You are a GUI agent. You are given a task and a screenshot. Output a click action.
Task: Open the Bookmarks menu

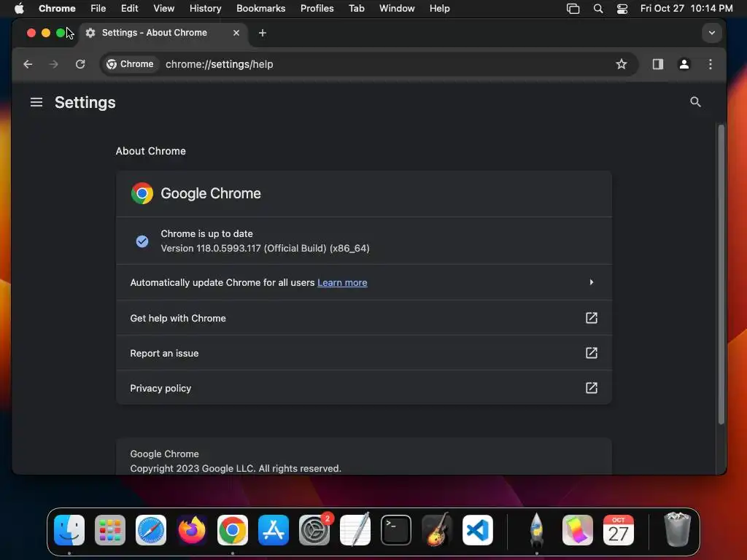(260, 8)
